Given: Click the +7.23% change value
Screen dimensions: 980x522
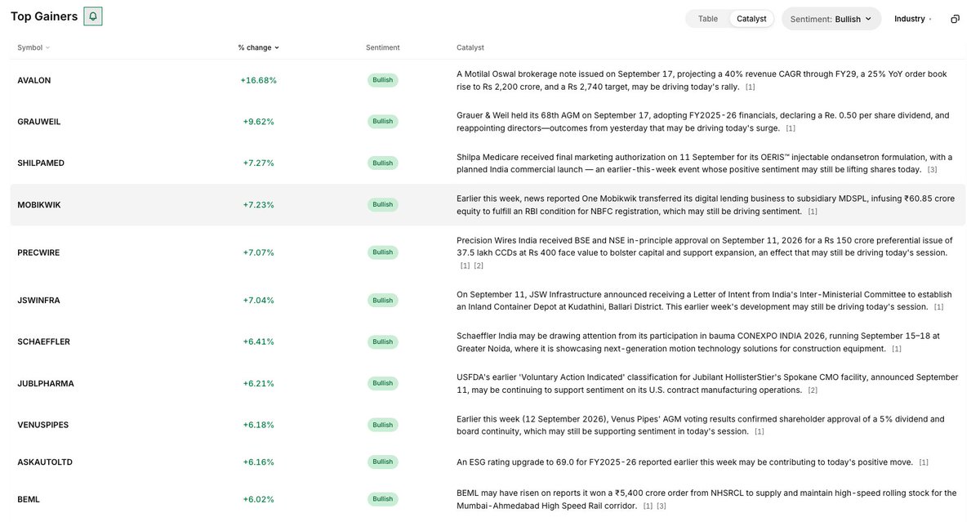Looking at the screenshot, I should click(259, 205).
